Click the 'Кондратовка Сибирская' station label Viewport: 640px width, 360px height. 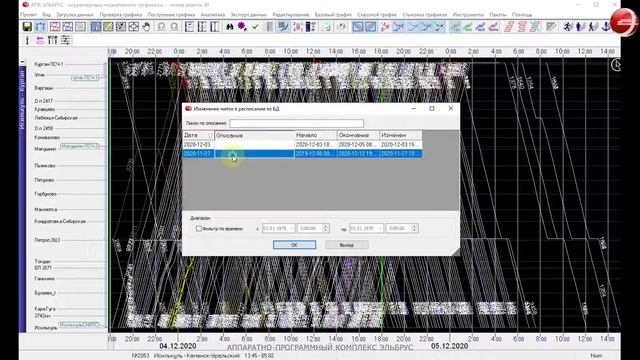(x=60, y=221)
